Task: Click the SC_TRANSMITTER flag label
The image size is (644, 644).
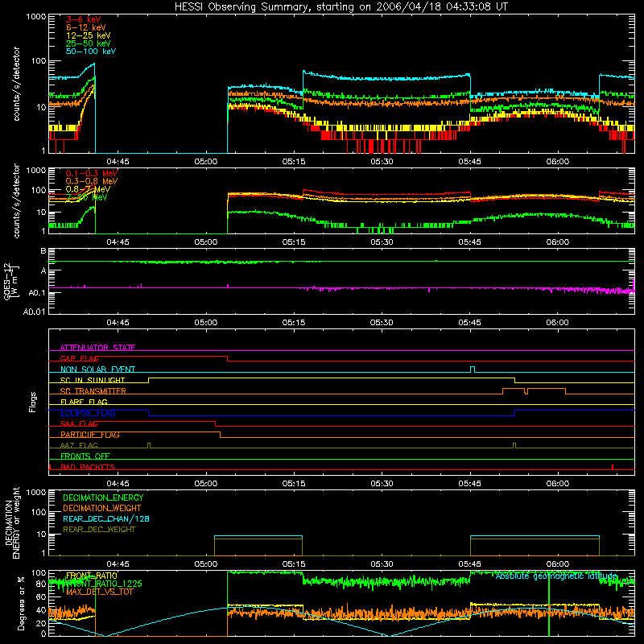Action: (x=93, y=391)
